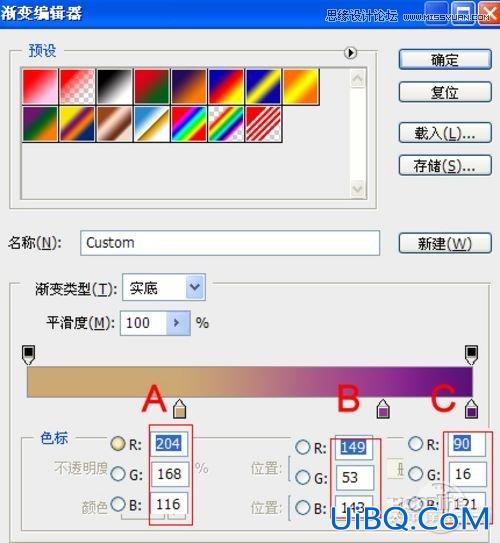This screenshot has height=543, width=500.
Task: Select the G radio button beside 53
Action: 303,478
